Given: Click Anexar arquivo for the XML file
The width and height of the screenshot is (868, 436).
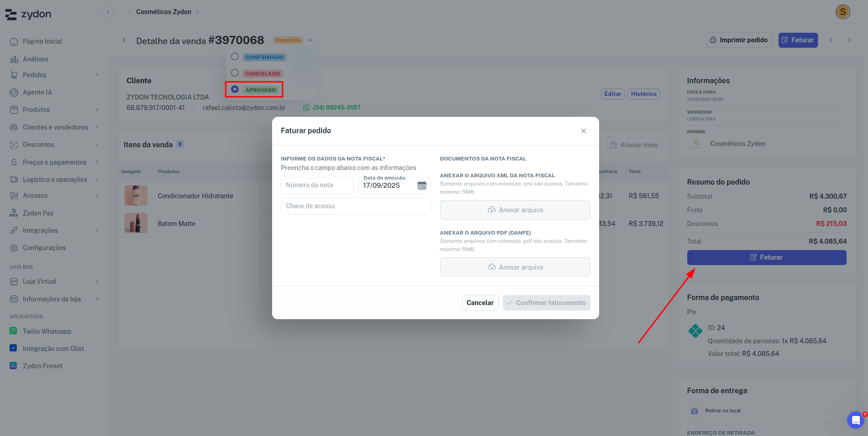Looking at the screenshot, I should pyautogui.click(x=515, y=210).
